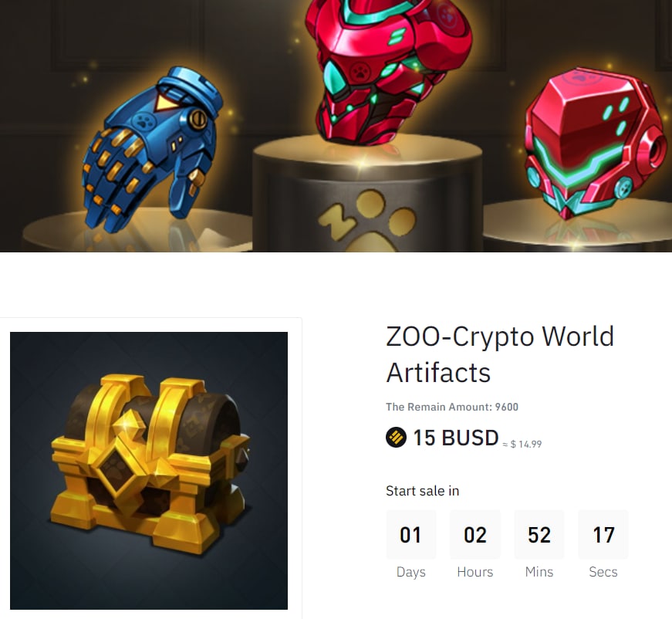
Task: Click the Hours label under countdown
Action: [474, 572]
